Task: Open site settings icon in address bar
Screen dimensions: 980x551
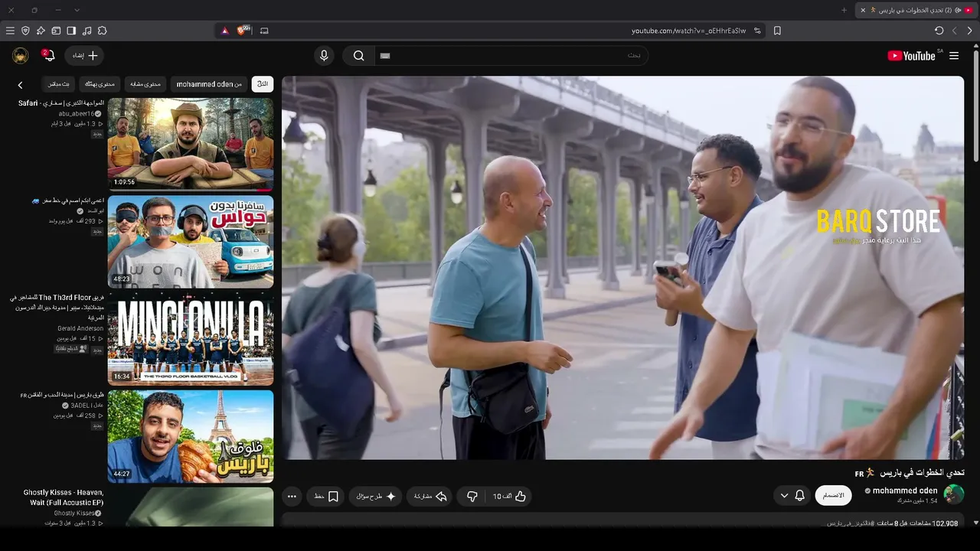Action: point(757,31)
